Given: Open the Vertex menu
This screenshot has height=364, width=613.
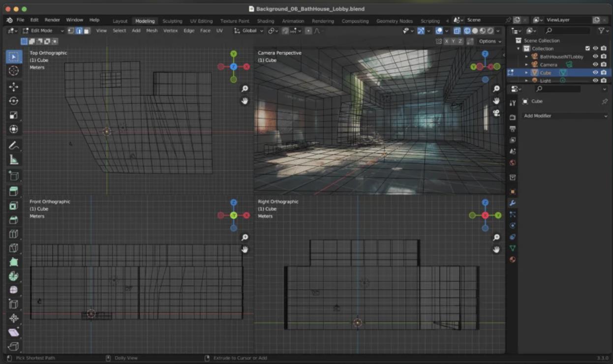Looking at the screenshot, I should [x=170, y=30].
